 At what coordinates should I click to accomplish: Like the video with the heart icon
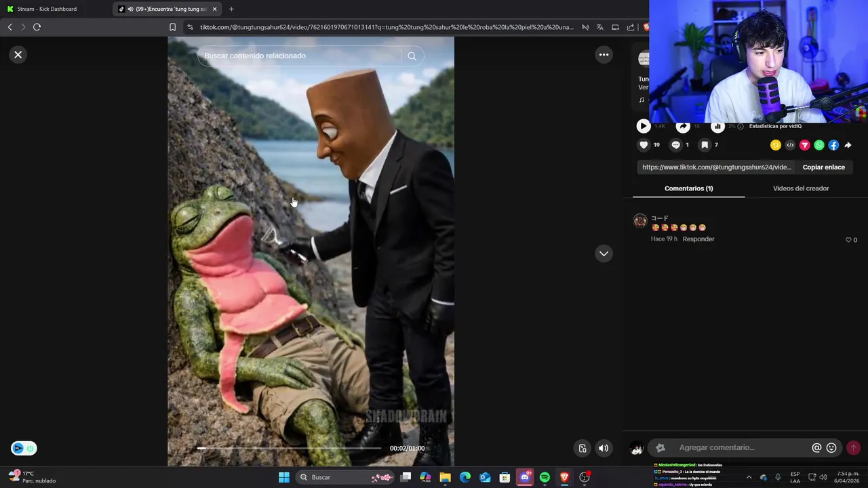click(x=644, y=145)
